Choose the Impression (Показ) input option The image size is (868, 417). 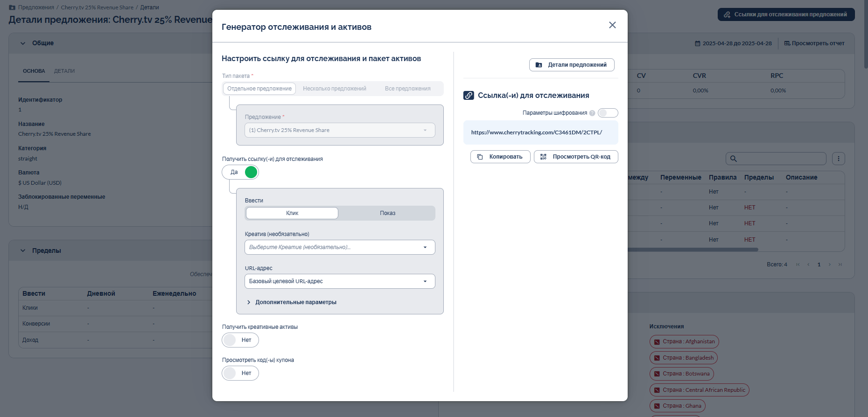(387, 213)
